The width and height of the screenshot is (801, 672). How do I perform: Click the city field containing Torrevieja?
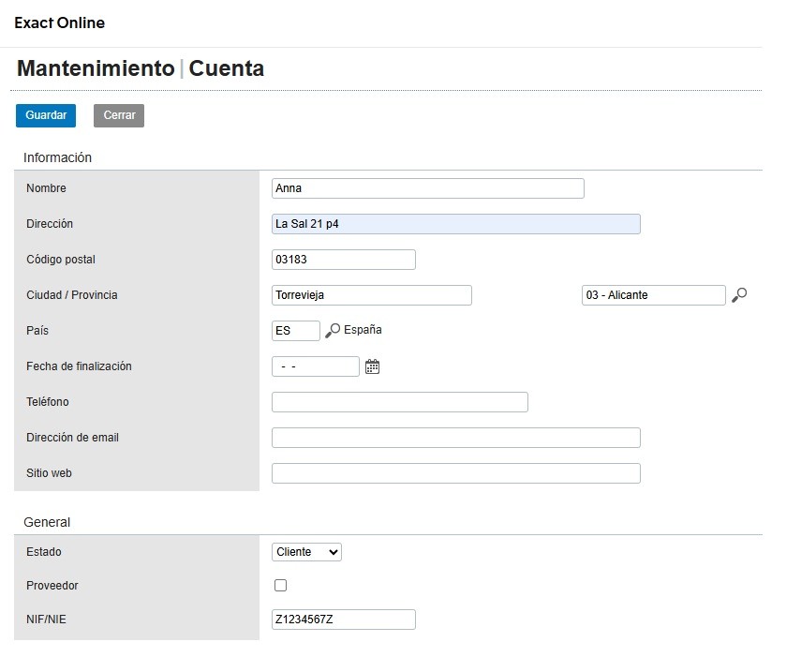tap(371, 295)
